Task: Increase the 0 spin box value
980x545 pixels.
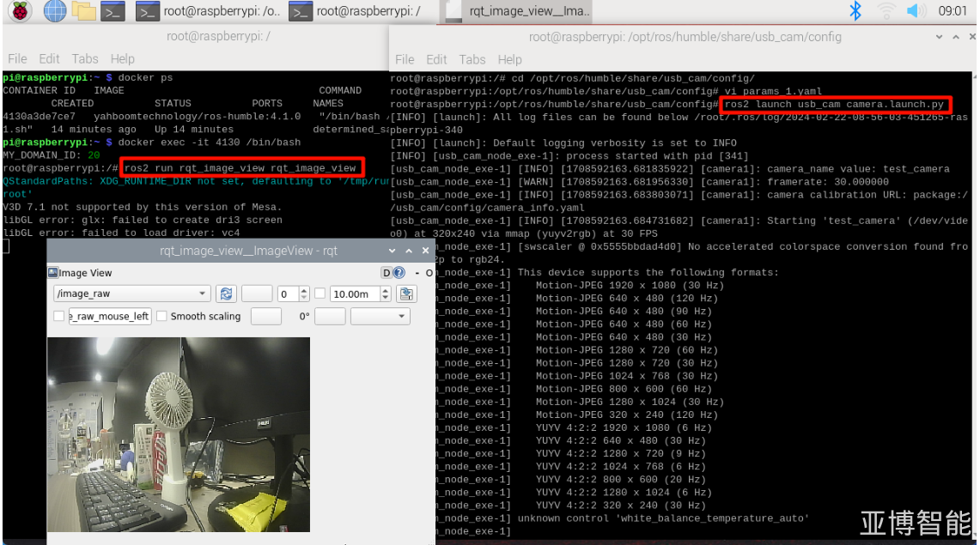Action: click(304, 290)
